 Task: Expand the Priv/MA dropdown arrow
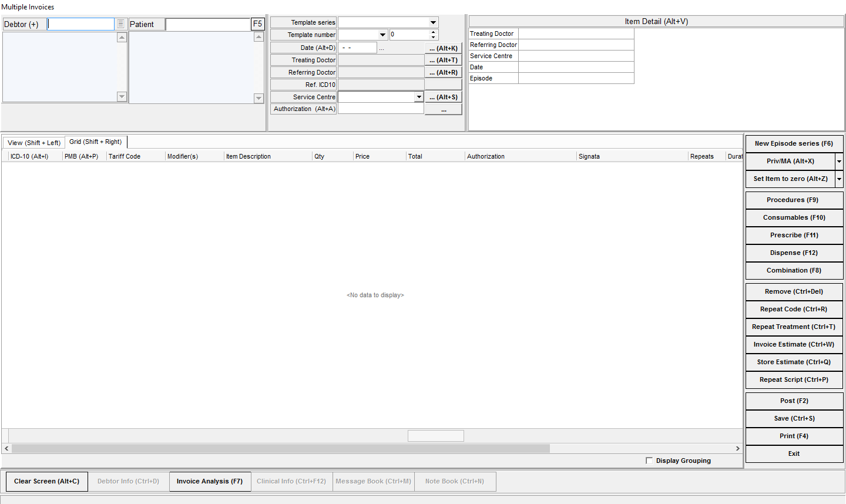[x=839, y=161]
